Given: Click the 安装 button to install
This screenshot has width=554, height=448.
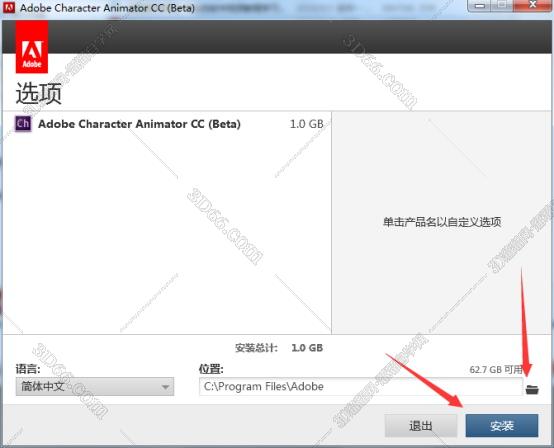Looking at the screenshot, I should point(502,426).
